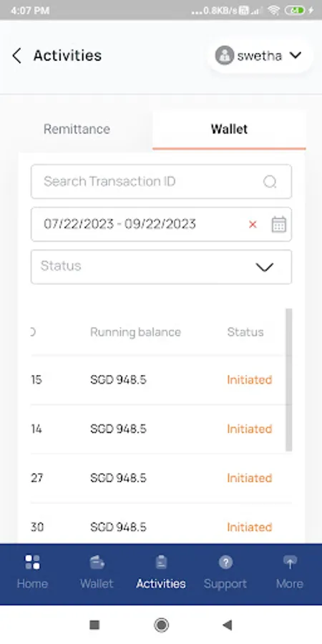Screen dimensions: 322x644
Task: Open Support help icon
Action: click(x=225, y=562)
